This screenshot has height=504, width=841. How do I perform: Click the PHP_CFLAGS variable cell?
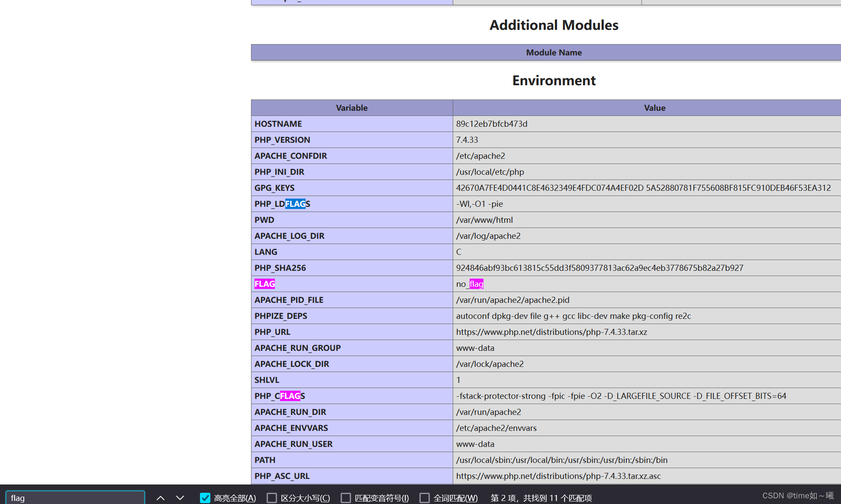(x=352, y=396)
